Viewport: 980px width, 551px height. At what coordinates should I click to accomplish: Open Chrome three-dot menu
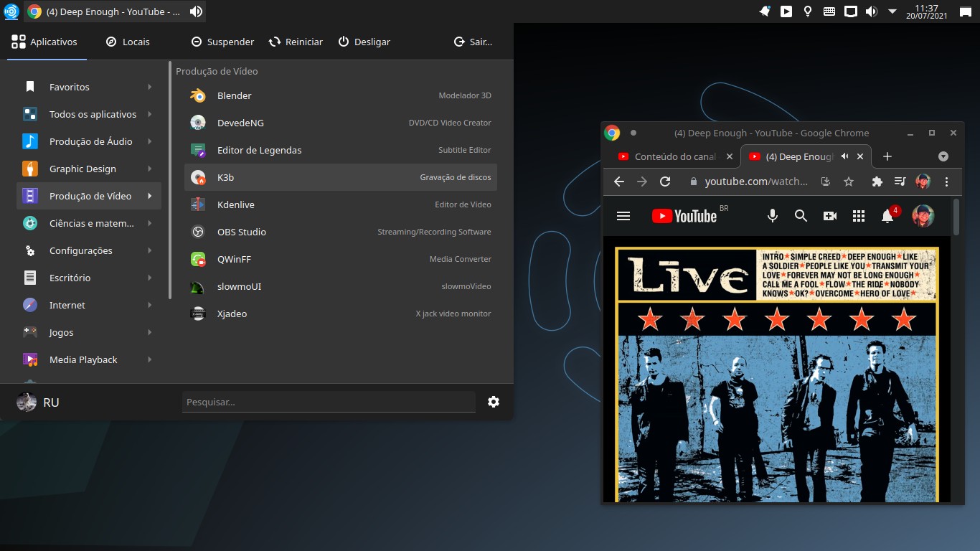946,182
